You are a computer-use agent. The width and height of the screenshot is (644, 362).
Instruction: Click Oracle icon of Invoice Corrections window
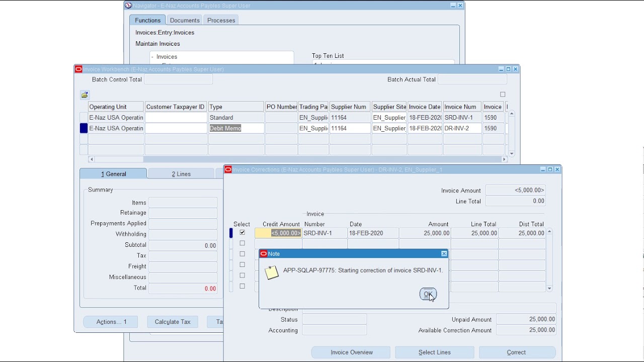click(x=228, y=169)
